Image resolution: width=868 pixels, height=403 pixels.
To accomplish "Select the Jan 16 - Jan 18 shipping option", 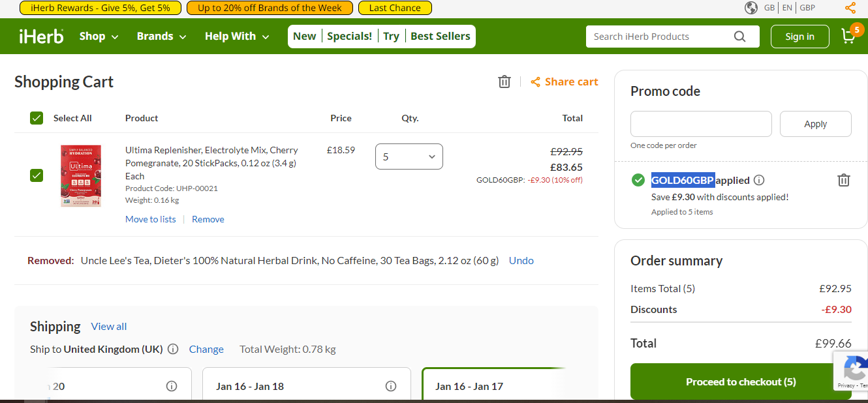I will pos(307,385).
